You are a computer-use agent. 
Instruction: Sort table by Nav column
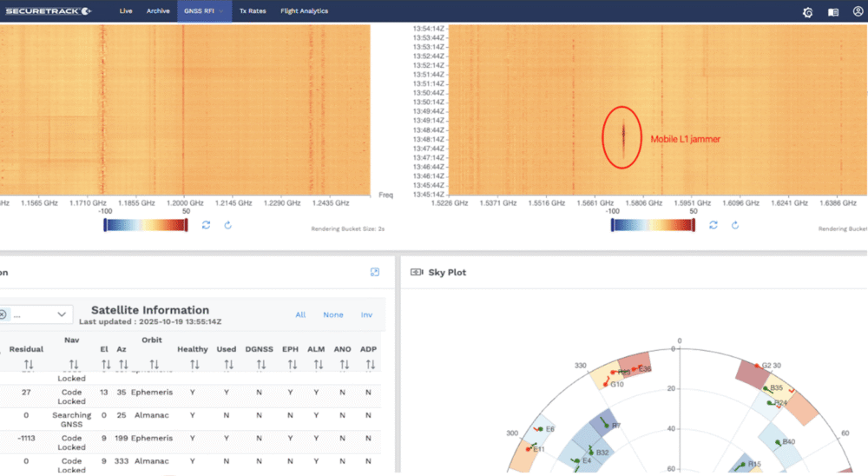tap(74, 365)
